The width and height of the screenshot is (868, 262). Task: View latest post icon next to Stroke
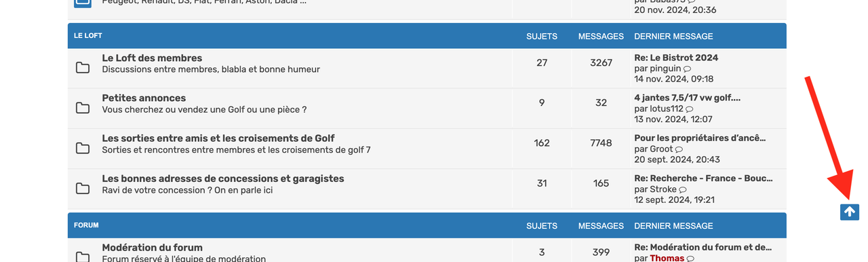pyautogui.click(x=683, y=190)
